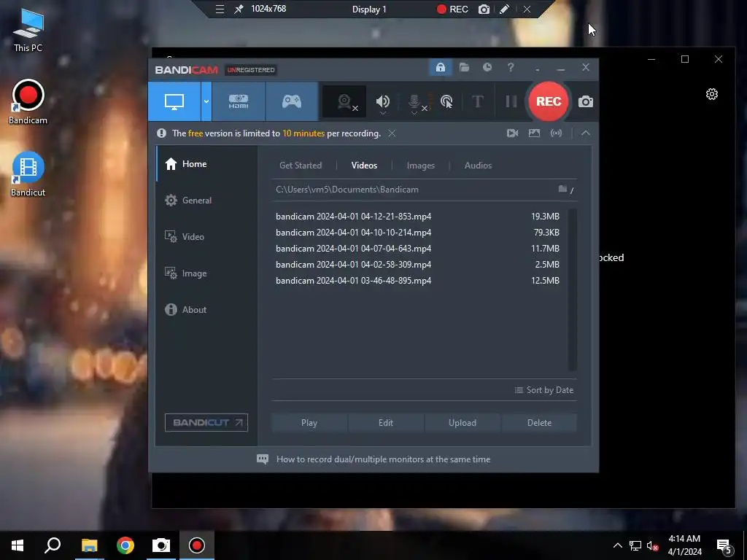Open About section in sidebar

point(206,310)
